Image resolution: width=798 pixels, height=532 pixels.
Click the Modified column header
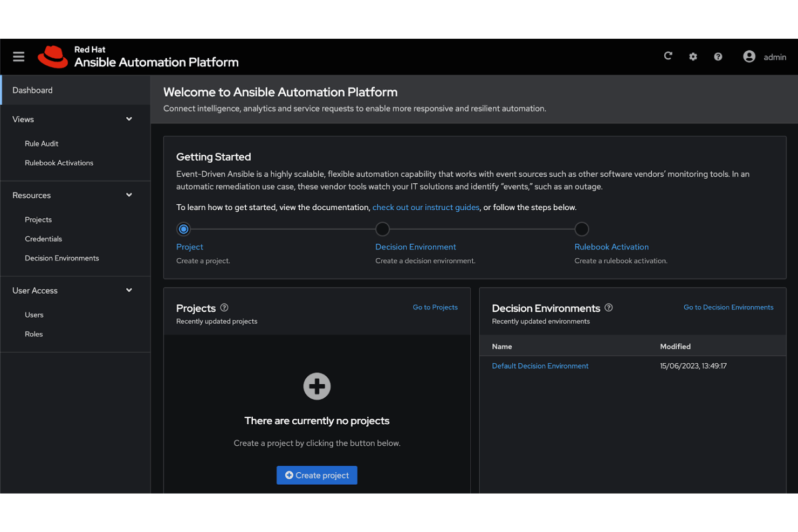675,347
